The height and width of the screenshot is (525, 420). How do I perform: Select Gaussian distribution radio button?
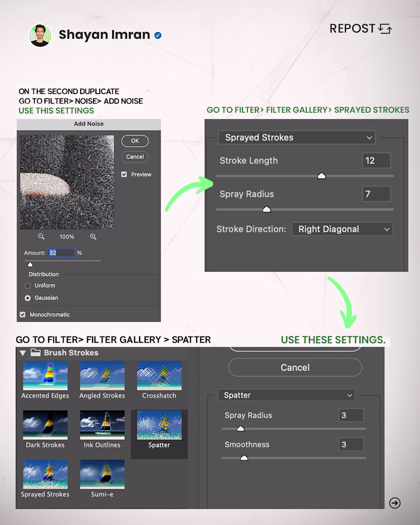point(28,298)
